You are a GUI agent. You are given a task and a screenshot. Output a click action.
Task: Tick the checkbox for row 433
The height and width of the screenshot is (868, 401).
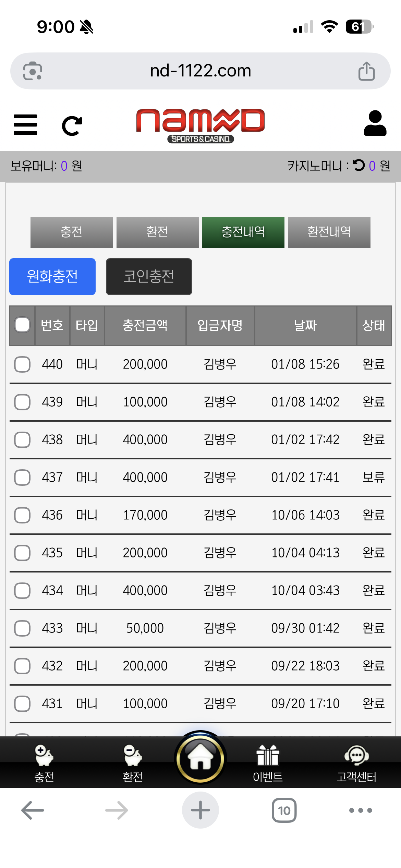[22, 628]
